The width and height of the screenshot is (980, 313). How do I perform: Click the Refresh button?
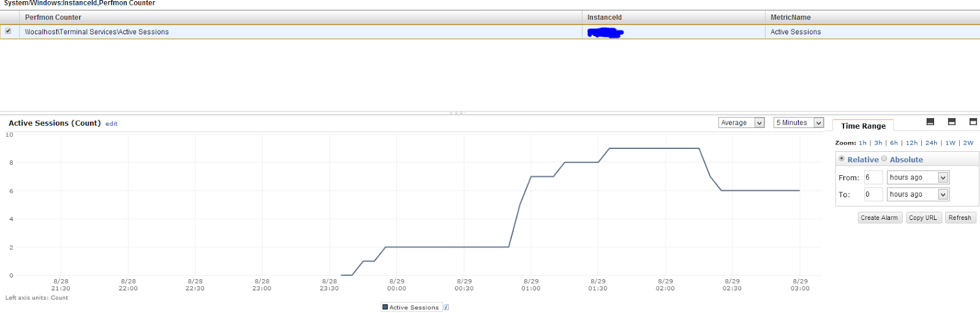point(960,217)
